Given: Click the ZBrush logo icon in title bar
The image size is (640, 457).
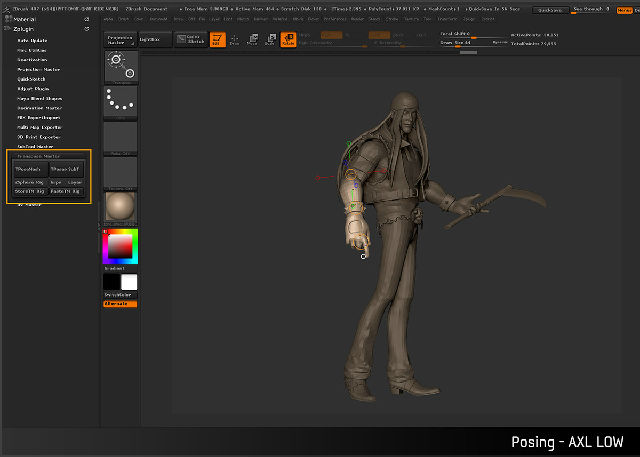Looking at the screenshot, I should [x=6, y=8].
